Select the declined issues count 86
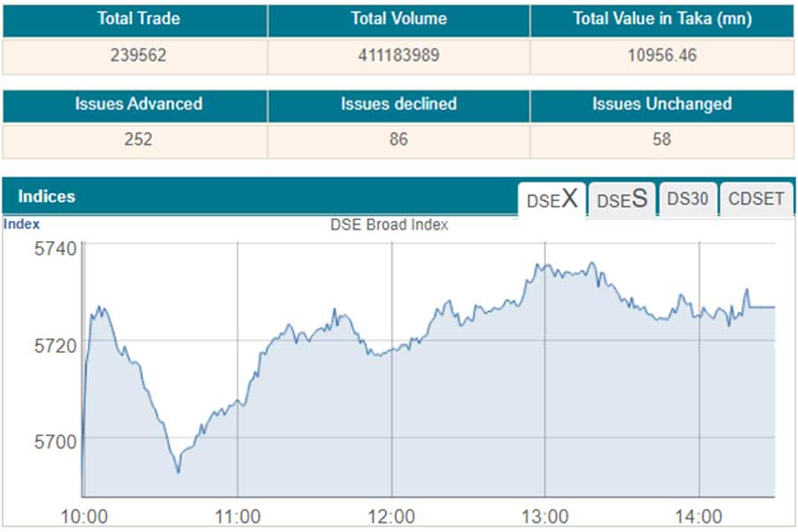The image size is (798, 532). [x=399, y=139]
